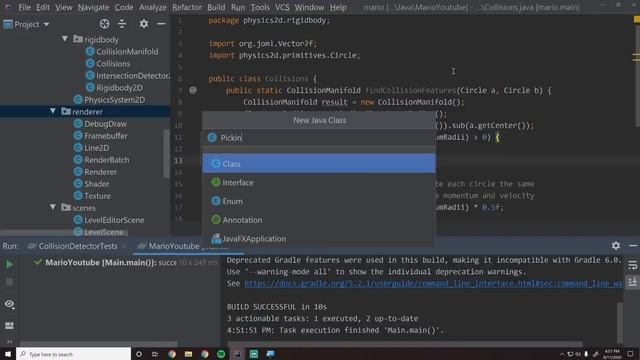640x360 pixels.
Task: Click the console vertical scrollbar
Action: coord(620,322)
